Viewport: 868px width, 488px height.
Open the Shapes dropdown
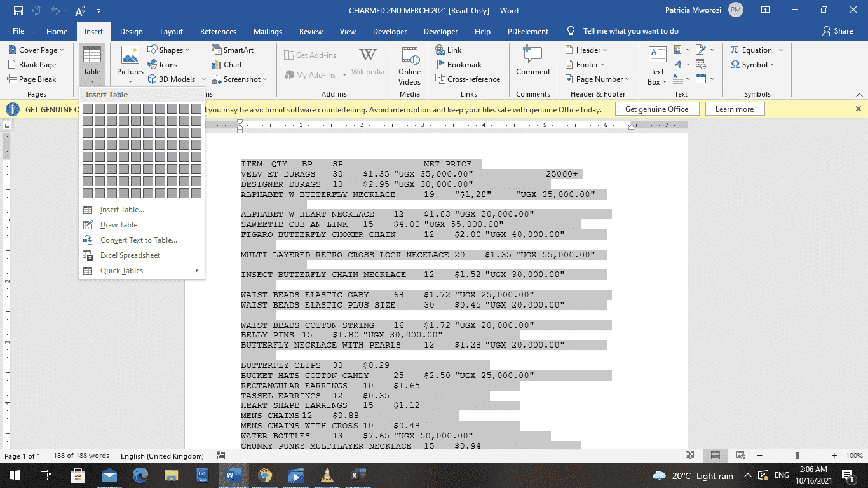(169, 50)
